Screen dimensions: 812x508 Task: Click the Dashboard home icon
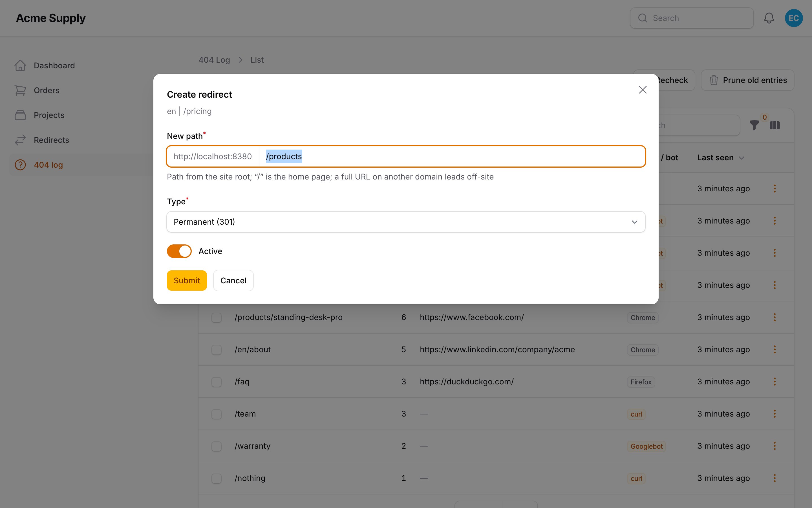(21, 65)
